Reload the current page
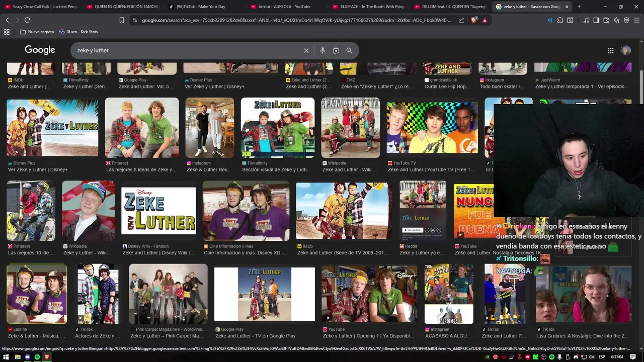This screenshot has height=362, width=644. tap(27, 20)
